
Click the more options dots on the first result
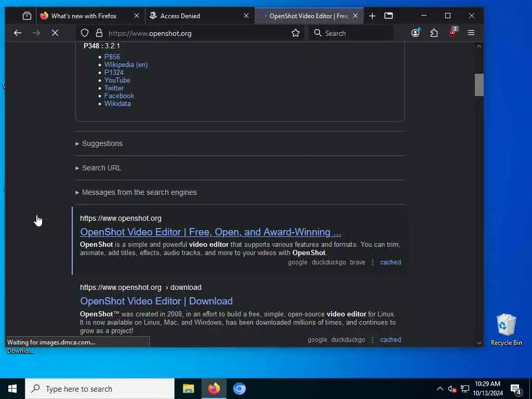coord(373,262)
